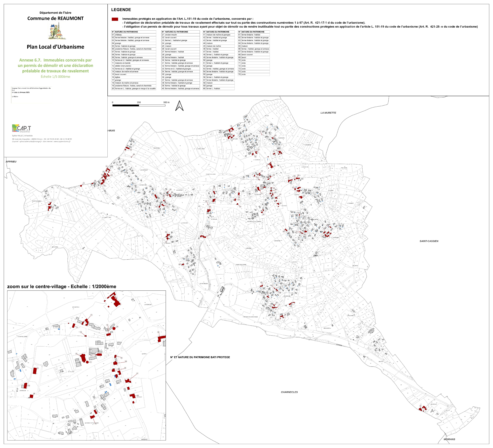Click numbered label 16 in zoom inset
Screen dimensions: 493x448
(76, 354)
